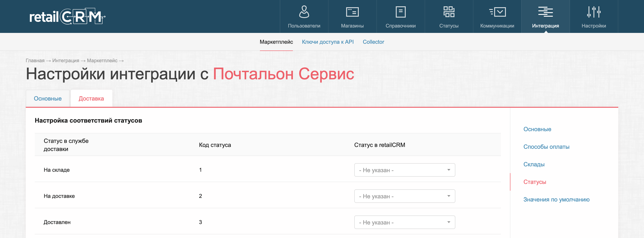Click the Магазины menu label

pos(352,26)
